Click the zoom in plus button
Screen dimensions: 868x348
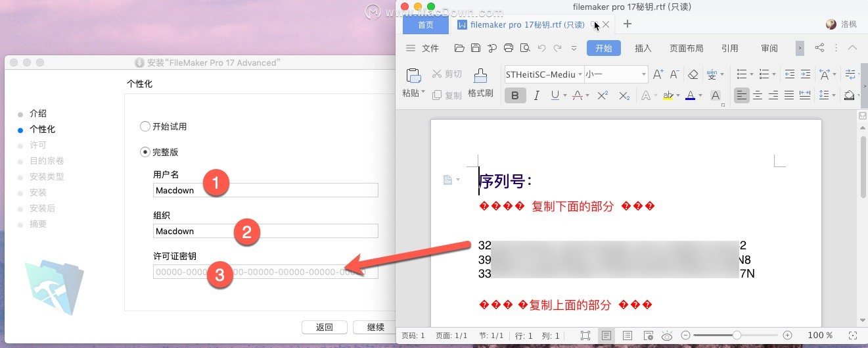pos(787,336)
